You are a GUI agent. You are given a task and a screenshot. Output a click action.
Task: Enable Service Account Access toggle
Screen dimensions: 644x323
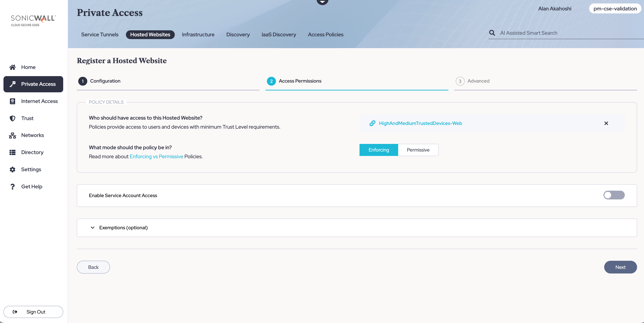tap(614, 195)
